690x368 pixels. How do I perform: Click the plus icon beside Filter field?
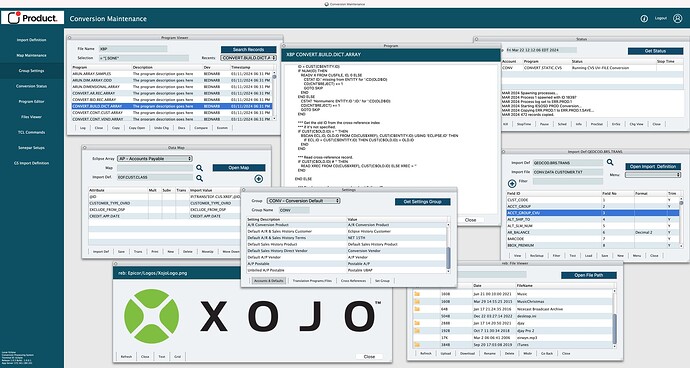pyautogui.click(x=512, y=183)
